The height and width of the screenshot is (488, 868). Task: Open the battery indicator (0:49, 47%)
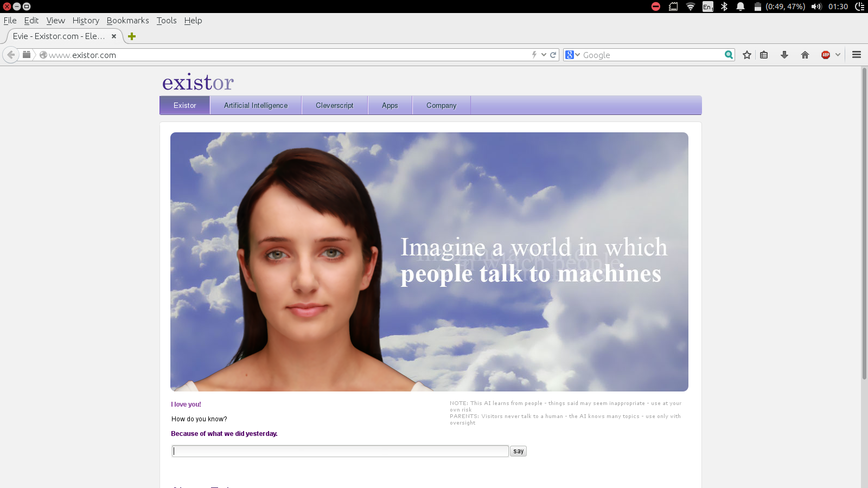click(x=780, y=7)
